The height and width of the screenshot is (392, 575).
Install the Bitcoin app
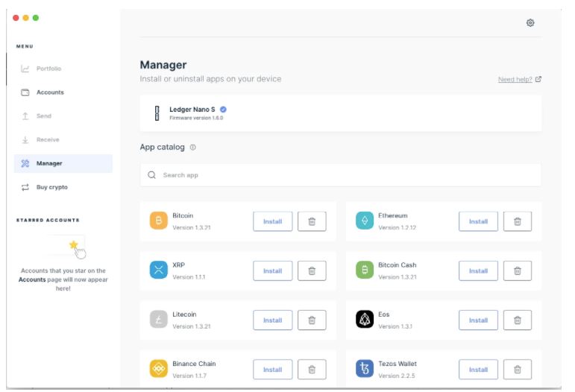coord(272,221)
